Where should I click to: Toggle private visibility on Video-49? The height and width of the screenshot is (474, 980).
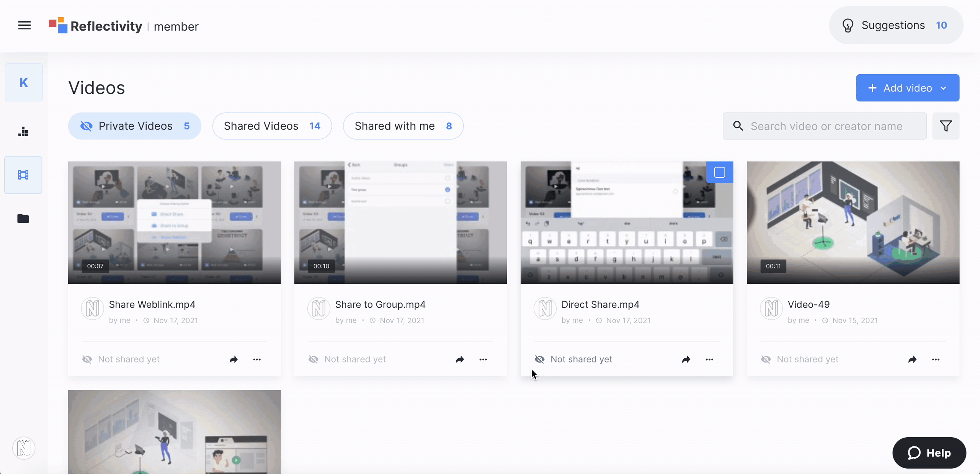pos(766,359)
